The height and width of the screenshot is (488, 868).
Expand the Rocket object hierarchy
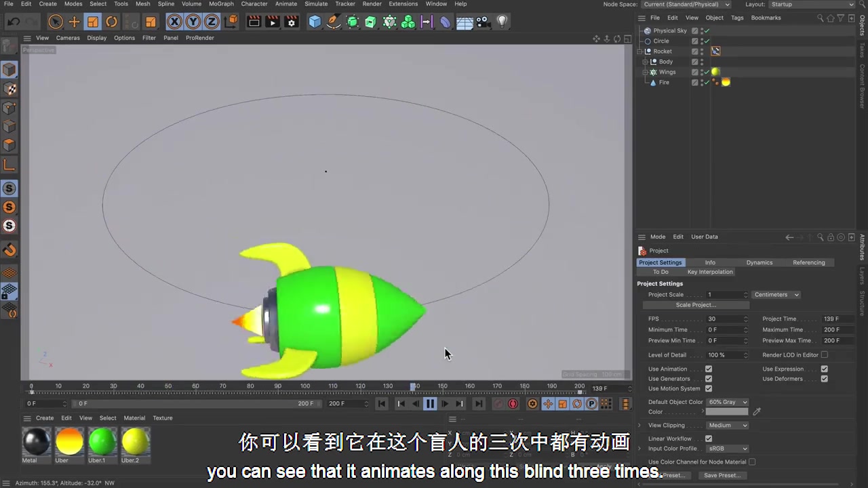tap(638, 51)
